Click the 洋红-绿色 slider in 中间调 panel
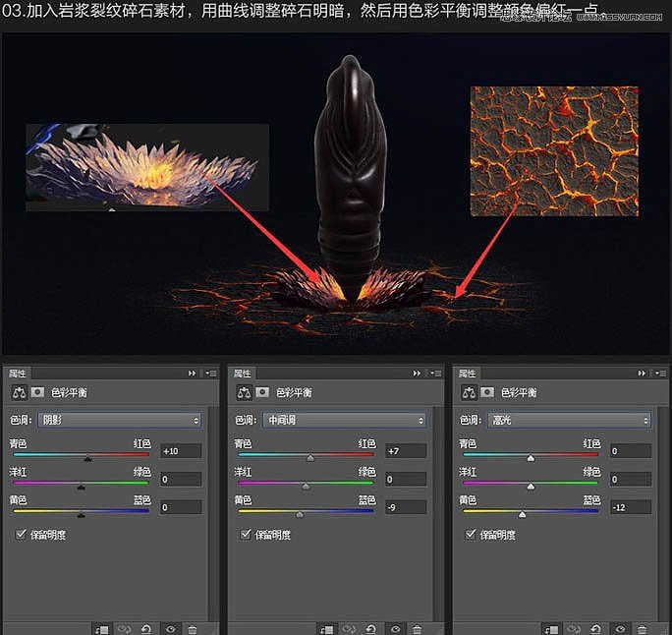The width and height of the screenshot is (672, 635). point(306,483)
